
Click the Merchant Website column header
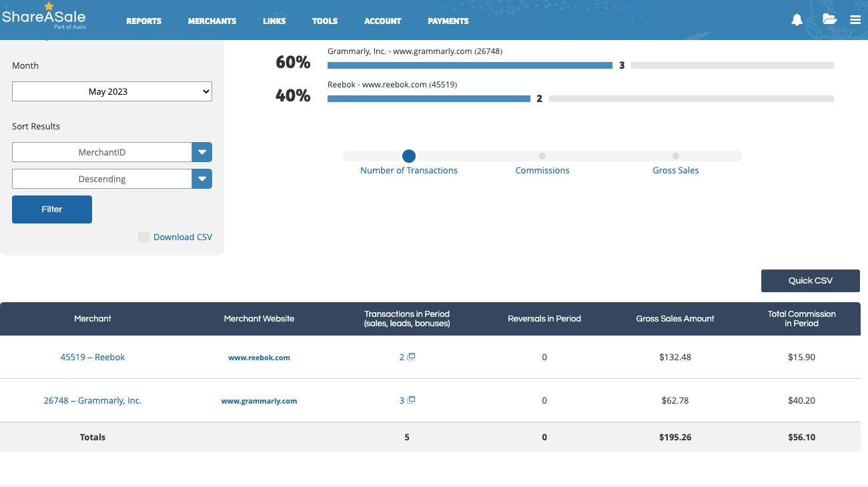click(x=259, y=319)
